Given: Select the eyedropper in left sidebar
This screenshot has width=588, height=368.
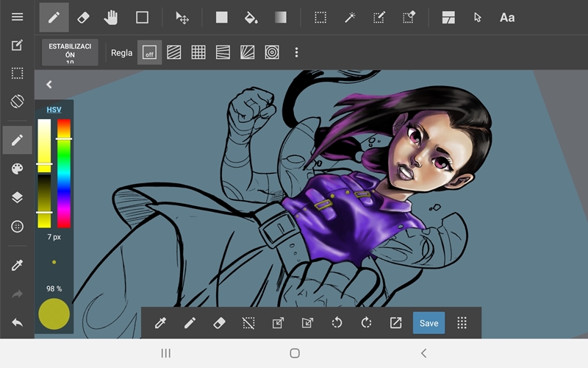Looking at the screenshot, I should (17, 265).
